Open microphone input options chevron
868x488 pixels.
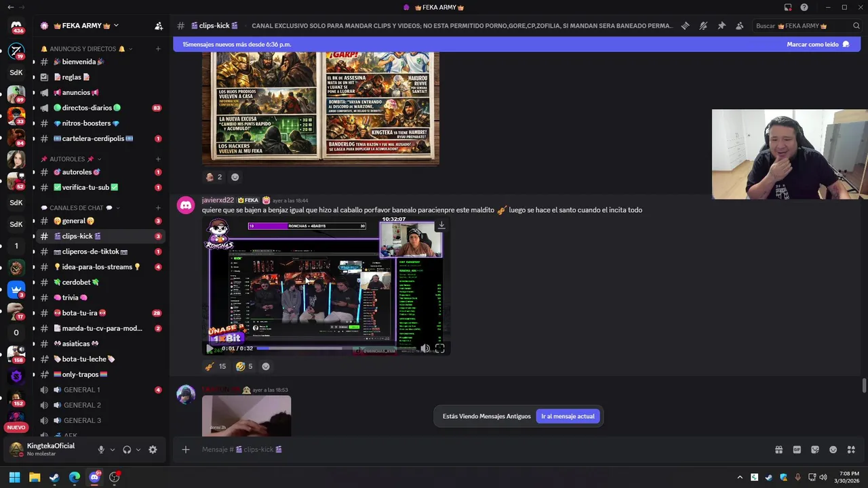113,449
